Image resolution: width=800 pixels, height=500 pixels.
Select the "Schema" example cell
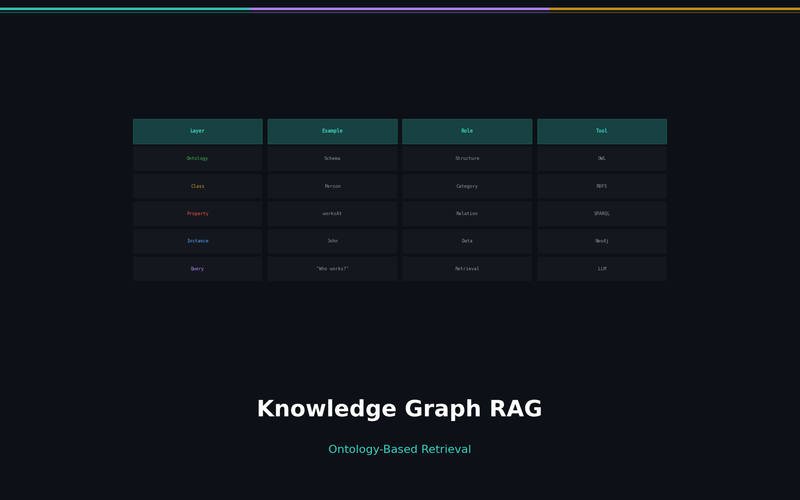tap(332, 159)
